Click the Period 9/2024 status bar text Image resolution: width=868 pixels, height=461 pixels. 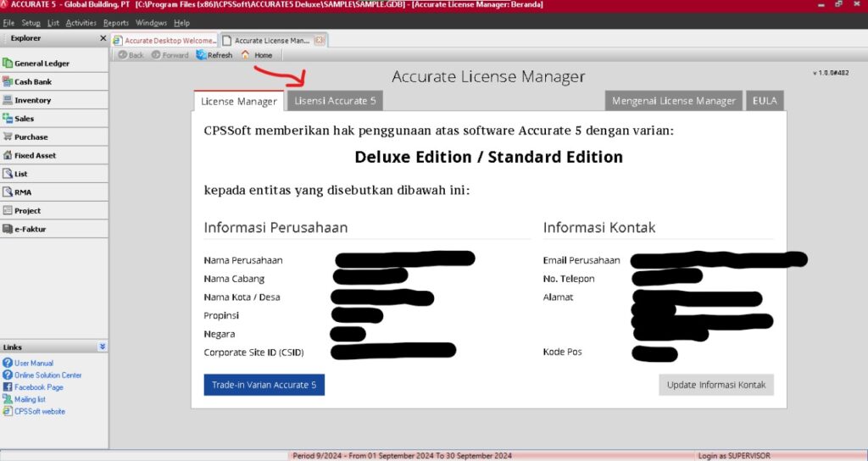pos(402,456)
